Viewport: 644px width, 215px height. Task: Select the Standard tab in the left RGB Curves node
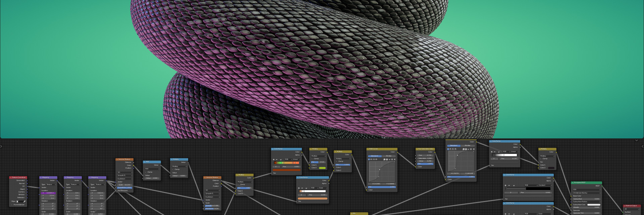(x=374, y=156)
